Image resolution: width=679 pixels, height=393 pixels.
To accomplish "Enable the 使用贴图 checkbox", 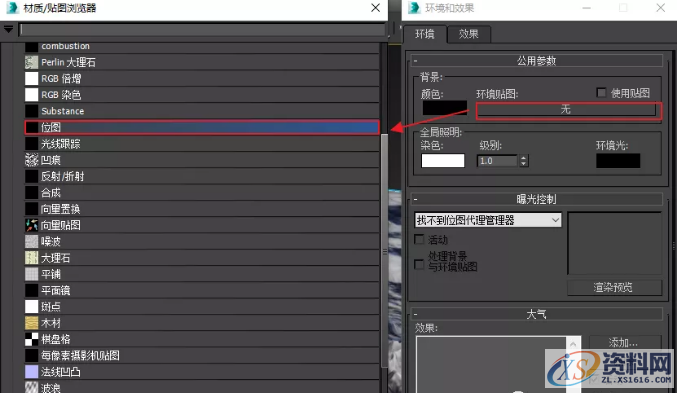I will tap(601, 92).
